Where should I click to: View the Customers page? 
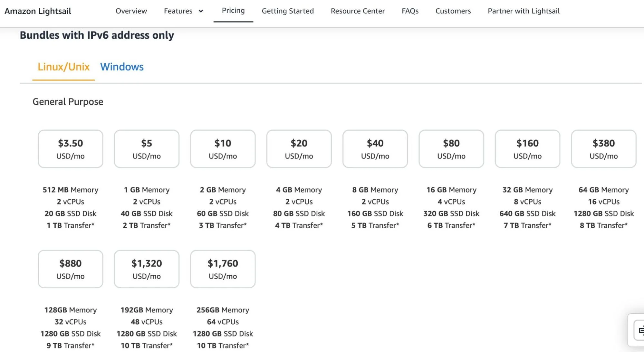[452, 11]
